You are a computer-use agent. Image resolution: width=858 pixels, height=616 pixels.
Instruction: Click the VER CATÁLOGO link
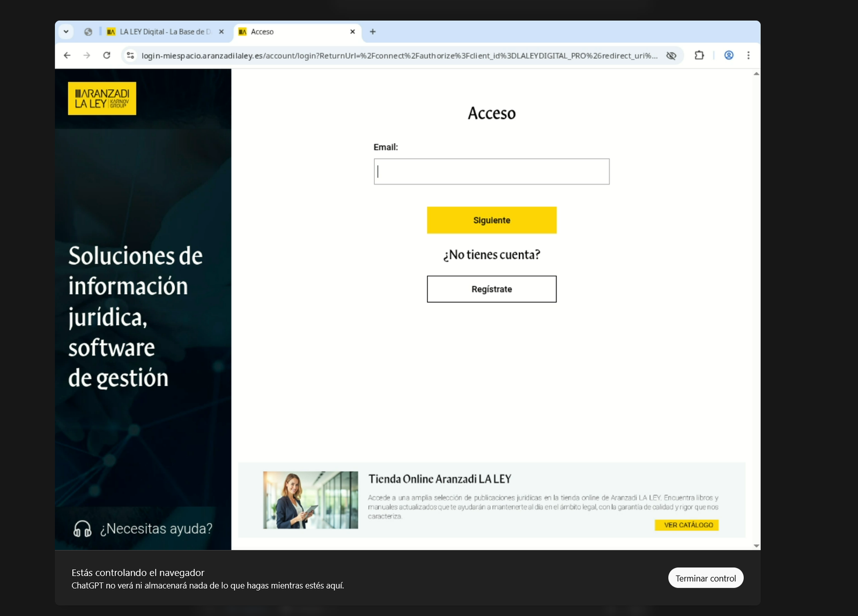coord(686,525)
